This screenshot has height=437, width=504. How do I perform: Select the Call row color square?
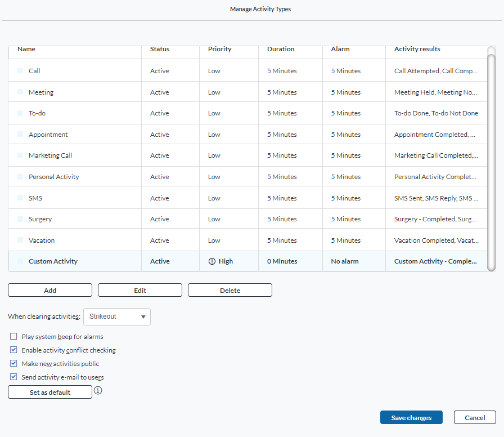tap(20, 70)
